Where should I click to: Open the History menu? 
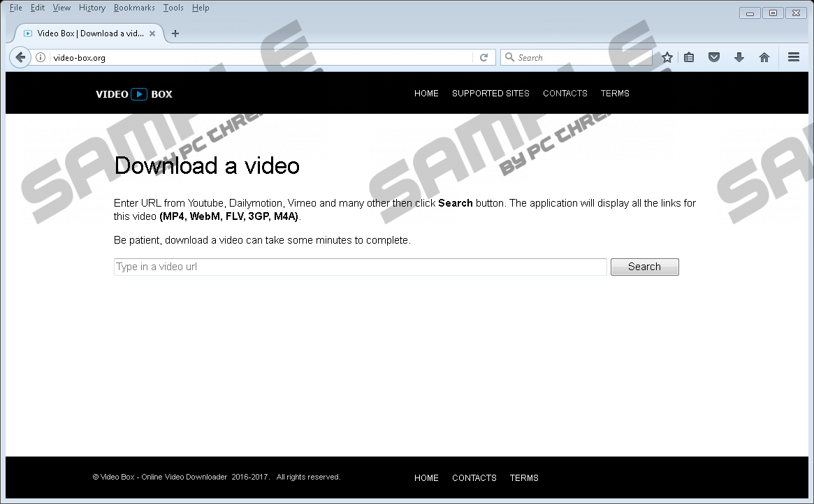coord(92,8)
